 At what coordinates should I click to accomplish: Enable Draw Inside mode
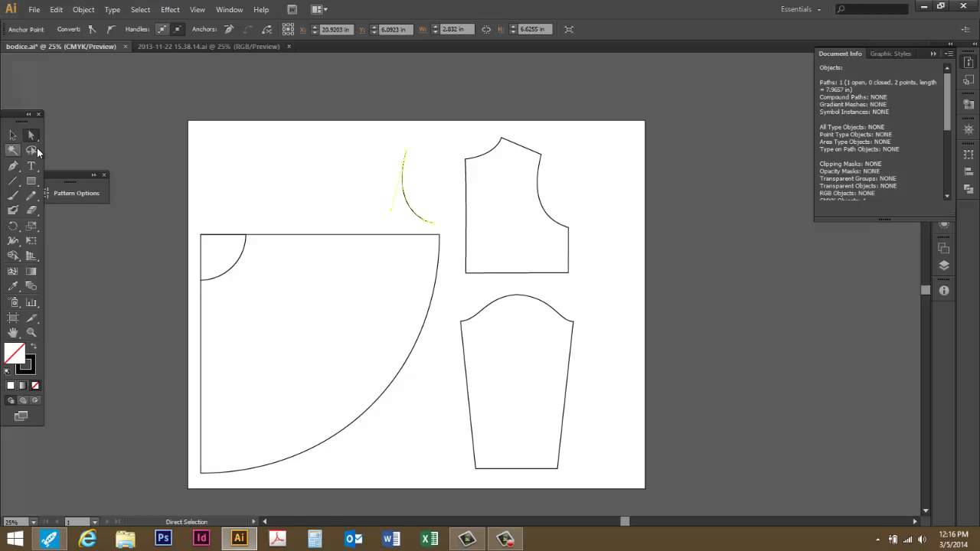coord(34,400)
